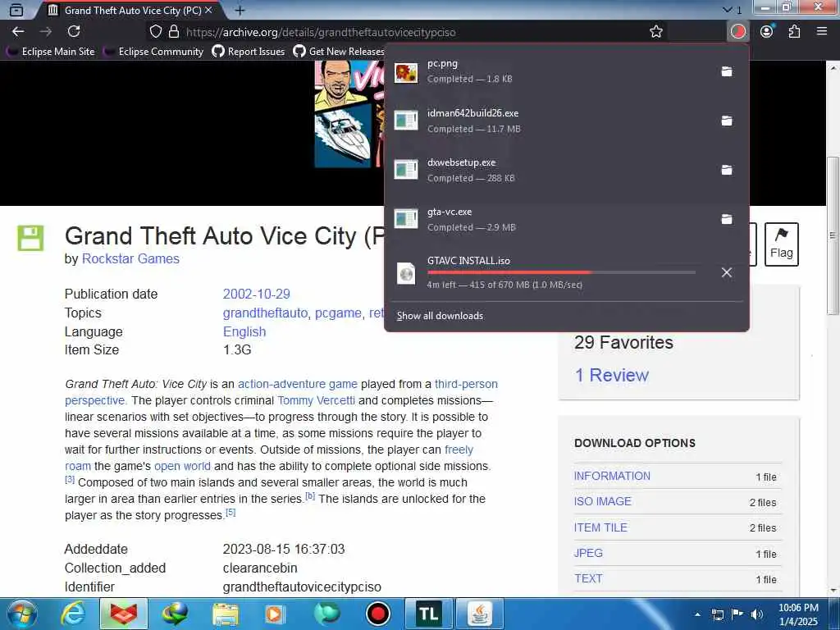Open the system volume speaker icon

click(756, 614)
